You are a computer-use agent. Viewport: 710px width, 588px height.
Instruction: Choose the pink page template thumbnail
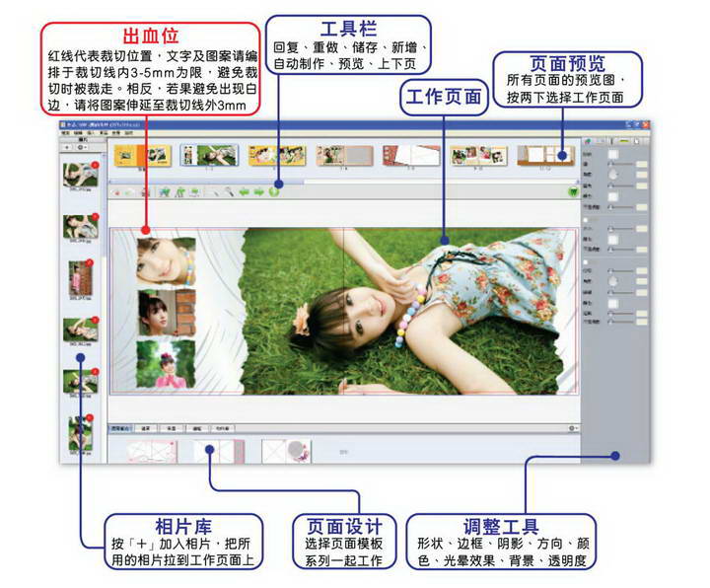coord(152,452)
